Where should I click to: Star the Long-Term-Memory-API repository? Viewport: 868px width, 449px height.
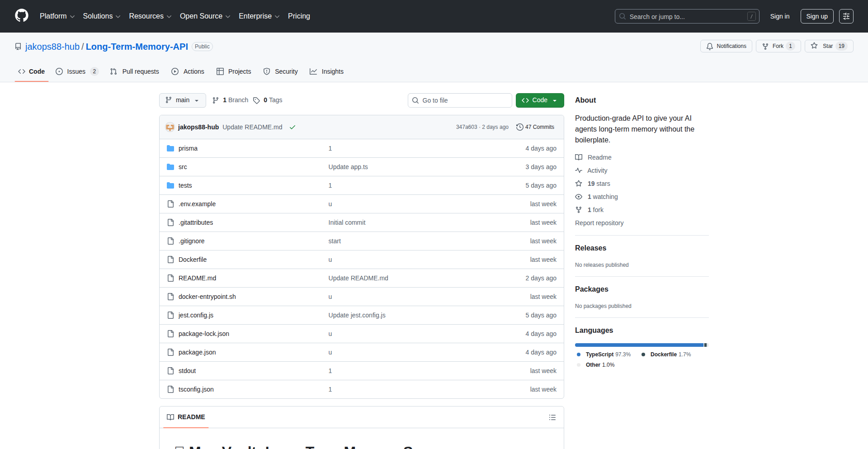click(829, 46)
